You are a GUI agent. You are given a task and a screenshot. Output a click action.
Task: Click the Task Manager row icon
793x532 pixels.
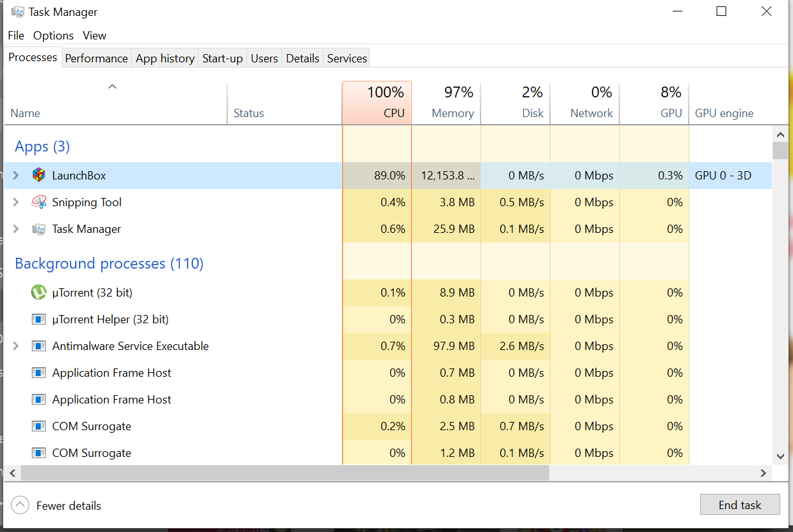(x=39, y=229)
